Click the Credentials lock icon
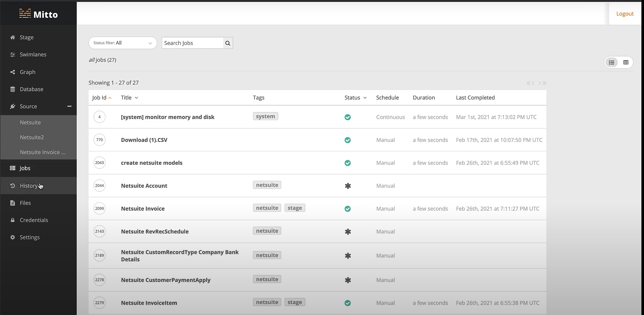 pos(13,220)
